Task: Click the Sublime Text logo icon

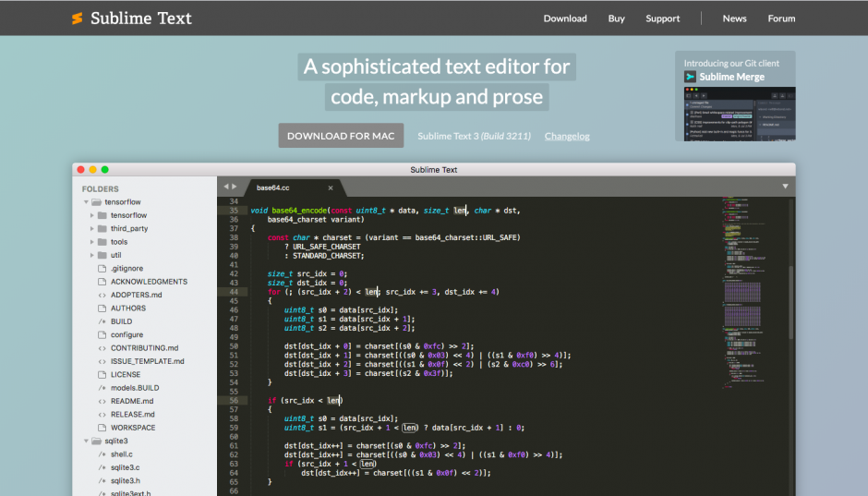Action: [78, 18]
